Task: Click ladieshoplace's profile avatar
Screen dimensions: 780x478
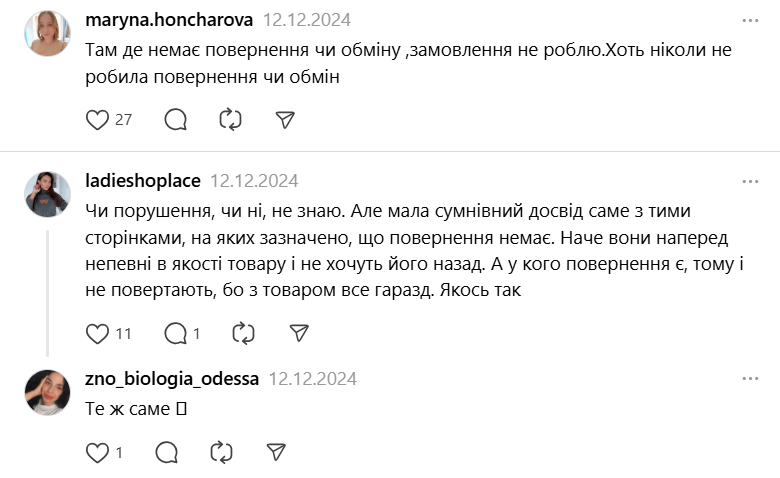Action: 46,193
